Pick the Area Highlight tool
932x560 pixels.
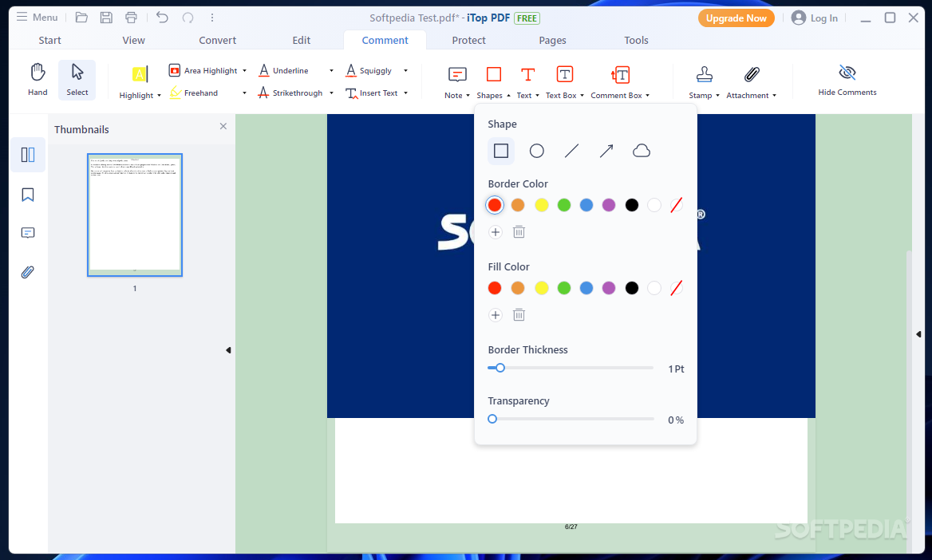point(204,70)
